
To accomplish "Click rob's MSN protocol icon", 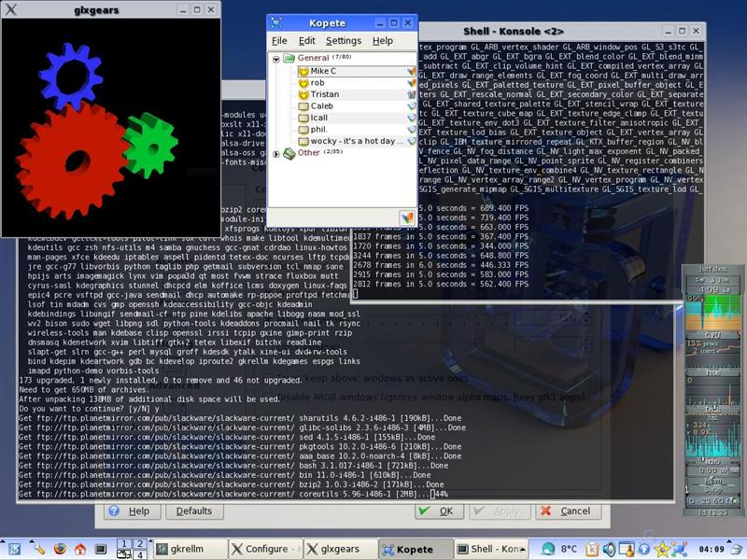I will tap(412, 83).
